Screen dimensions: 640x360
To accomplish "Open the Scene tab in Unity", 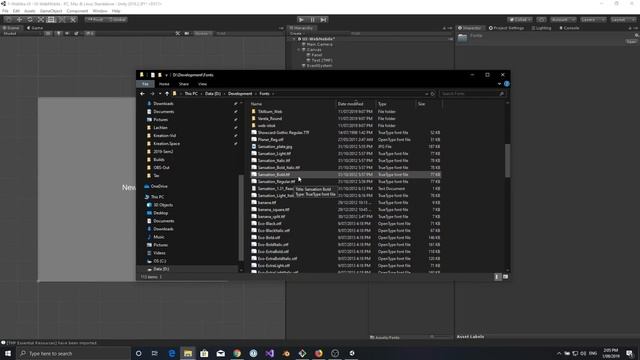I will point(11,28).
